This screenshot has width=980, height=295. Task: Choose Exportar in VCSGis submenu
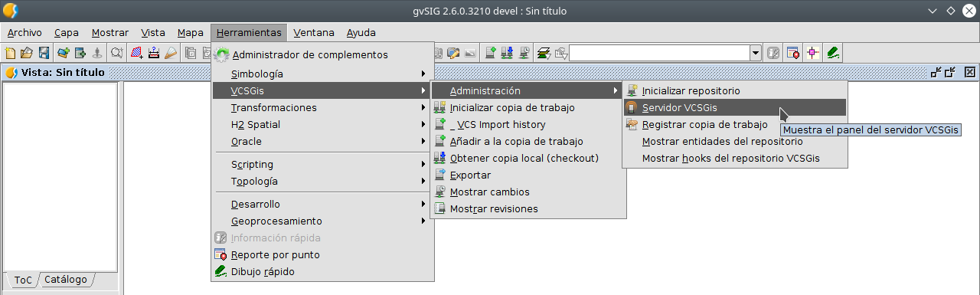[x=528, y=175]
